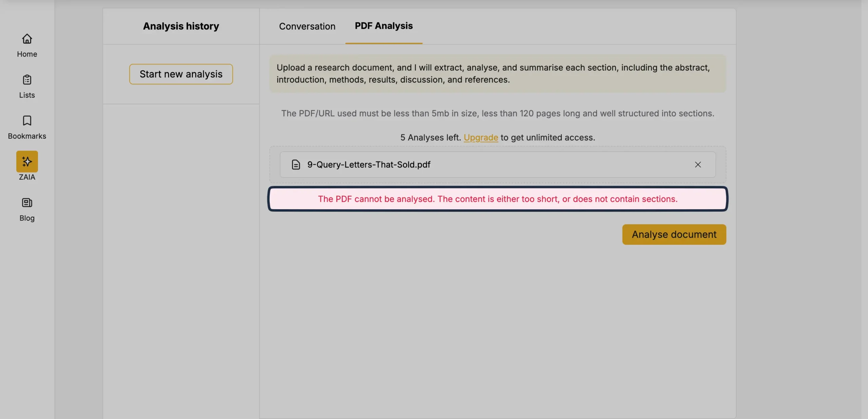Click the Home label in sidebar
This screenshot has height=419, width=868.
point(27,54)
